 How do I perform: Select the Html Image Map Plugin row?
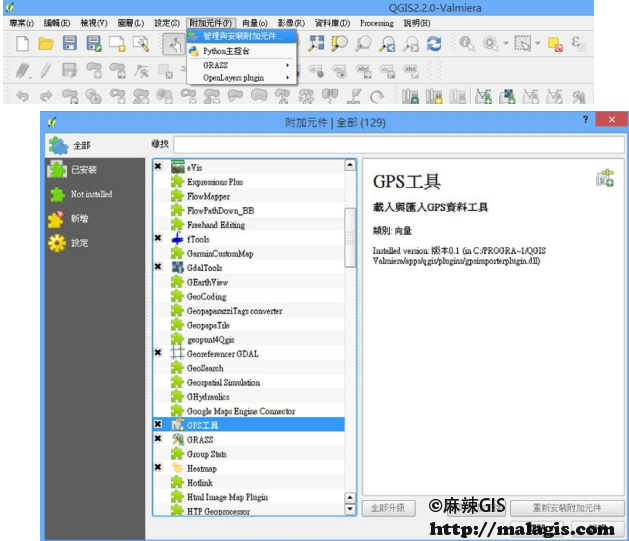249,497
